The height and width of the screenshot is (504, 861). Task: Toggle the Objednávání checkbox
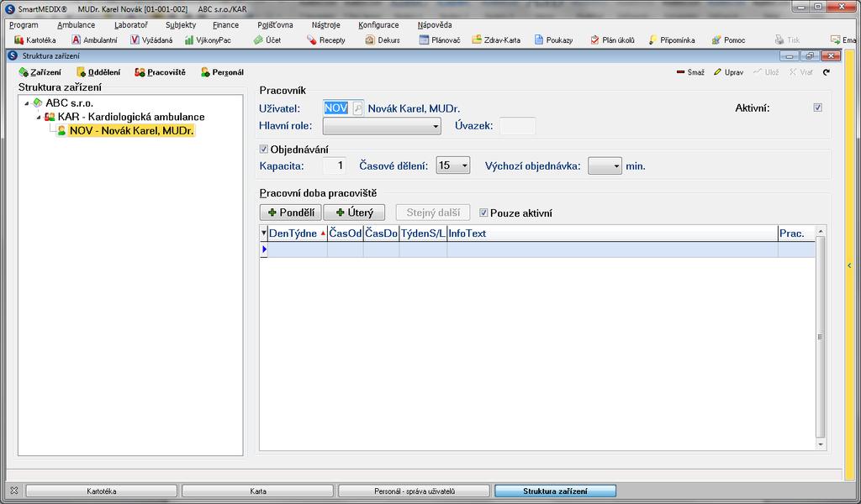pyautogui.click(x=263, y=150)
